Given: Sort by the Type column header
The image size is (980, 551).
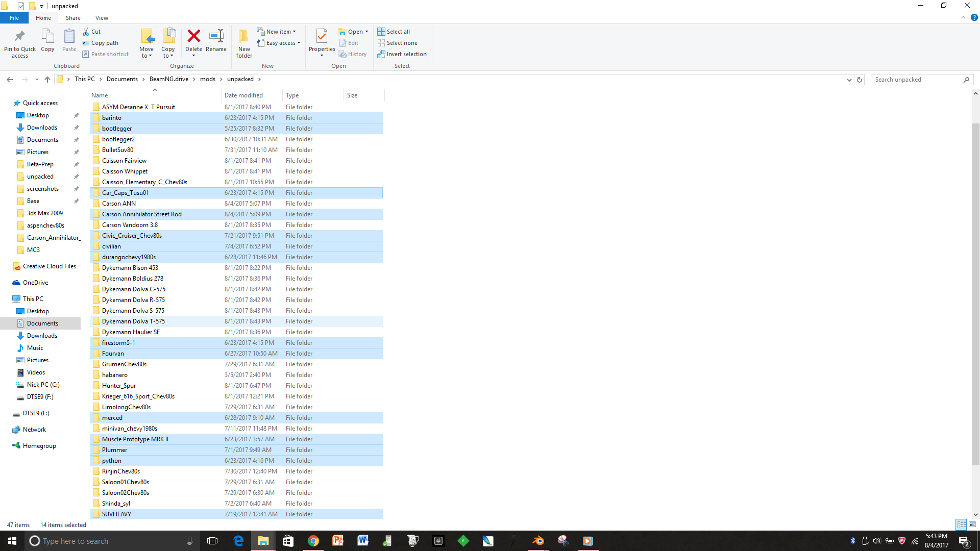Looking at the screenshot, I should coord(313,95).
